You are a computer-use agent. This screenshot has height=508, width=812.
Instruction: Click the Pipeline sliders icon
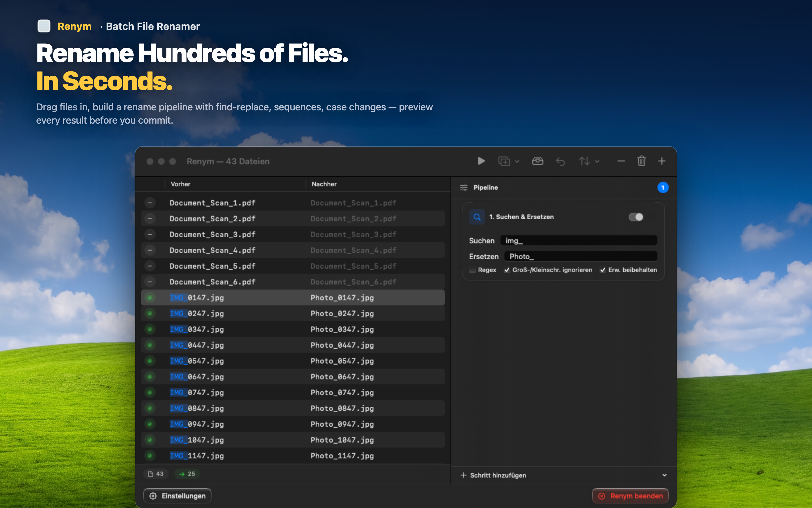[464, 187]
